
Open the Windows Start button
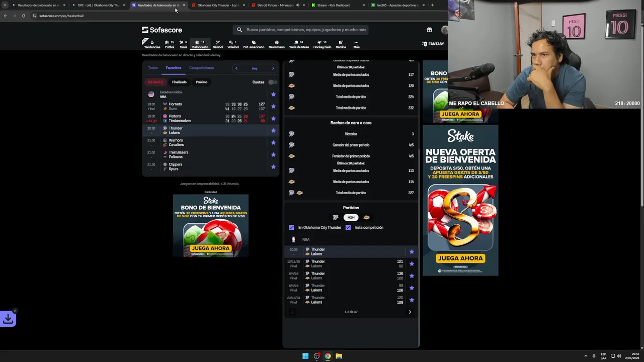coord(305,356)
